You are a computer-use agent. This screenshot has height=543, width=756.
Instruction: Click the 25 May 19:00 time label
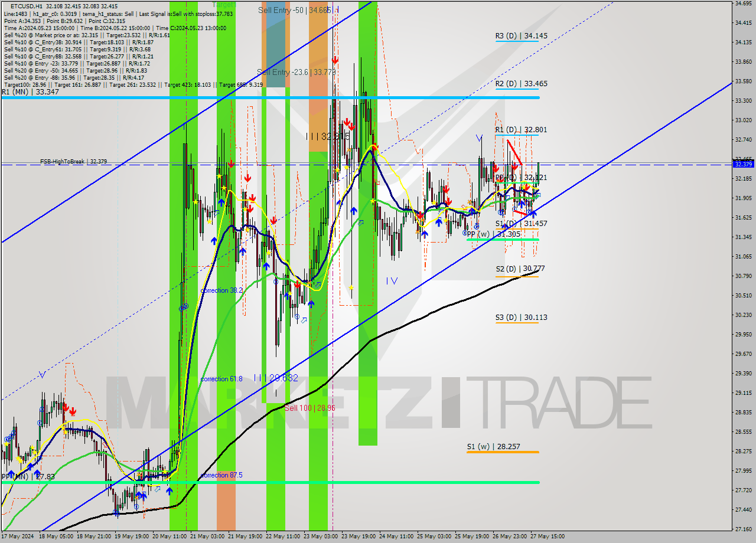(472, 537)
